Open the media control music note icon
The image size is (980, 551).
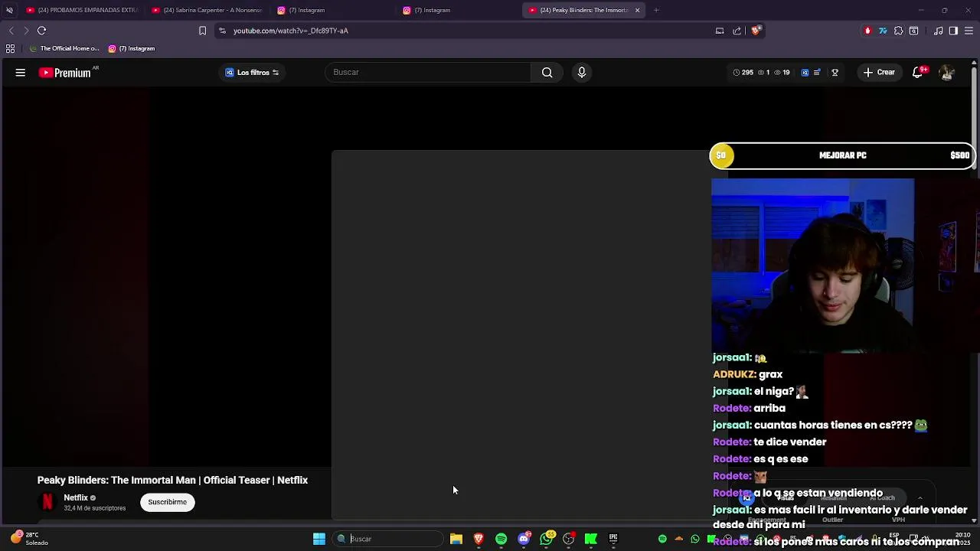pos(939,31)
